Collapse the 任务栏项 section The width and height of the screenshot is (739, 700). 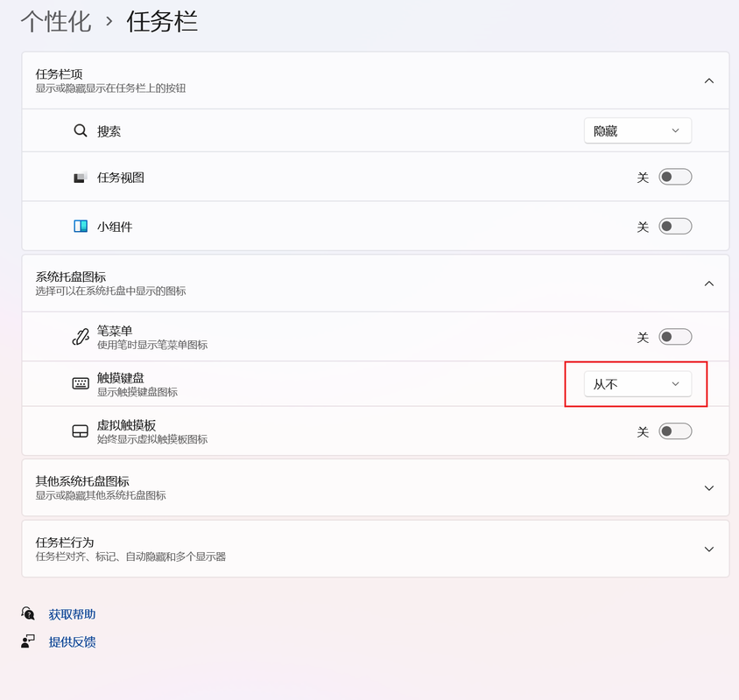point(709,81)
